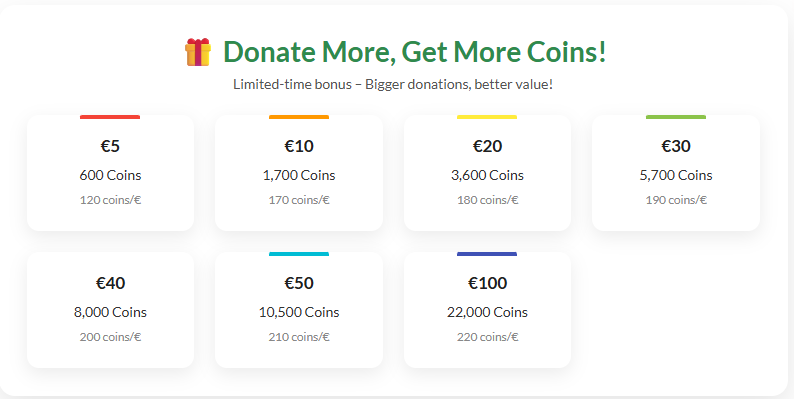794x399 pixels.
Task: Pick the €100 donation card
Action: [x=487, y=310]
